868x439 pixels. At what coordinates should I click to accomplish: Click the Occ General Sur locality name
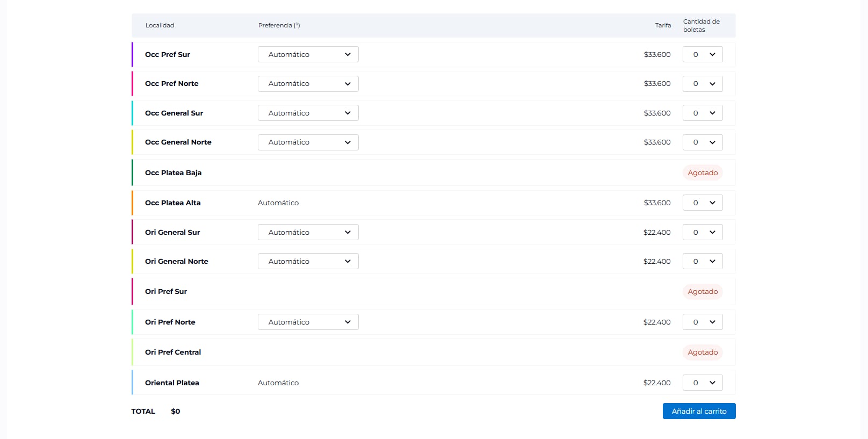174,113
